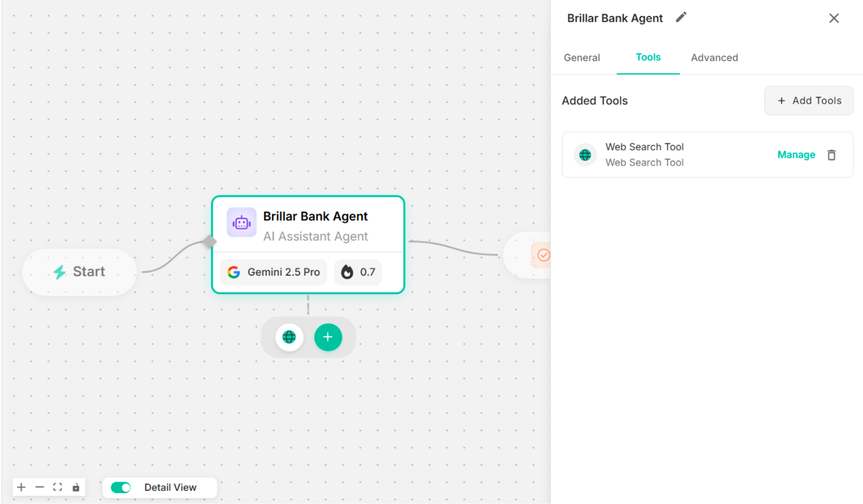Viewport: 863px width, 504px height.
Task: Click the zoom in plus control
Action: tap(21, 487)
